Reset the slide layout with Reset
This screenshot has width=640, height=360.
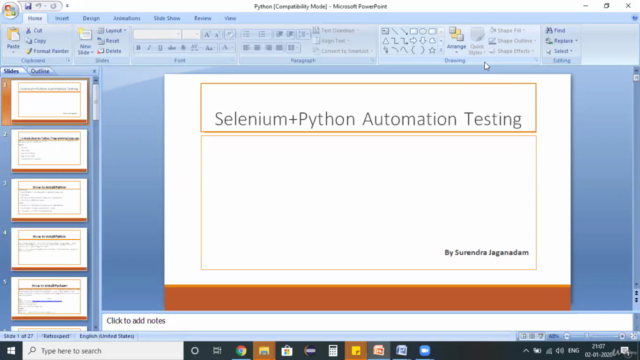point(109,41)
